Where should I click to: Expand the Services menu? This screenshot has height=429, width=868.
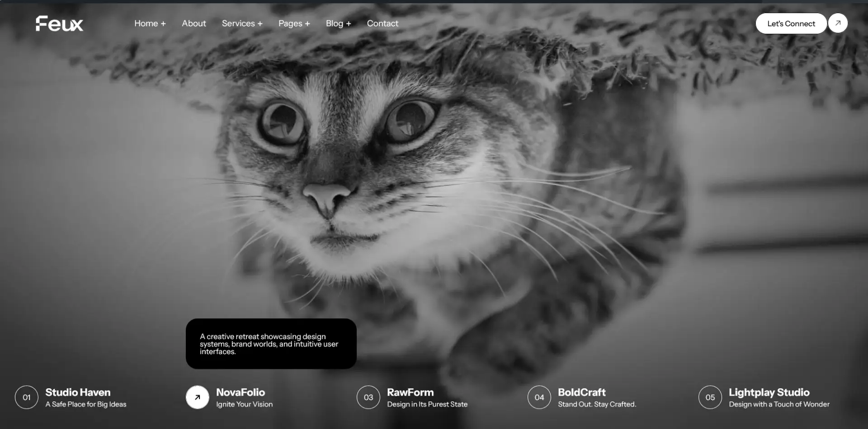tap(242, 23)
